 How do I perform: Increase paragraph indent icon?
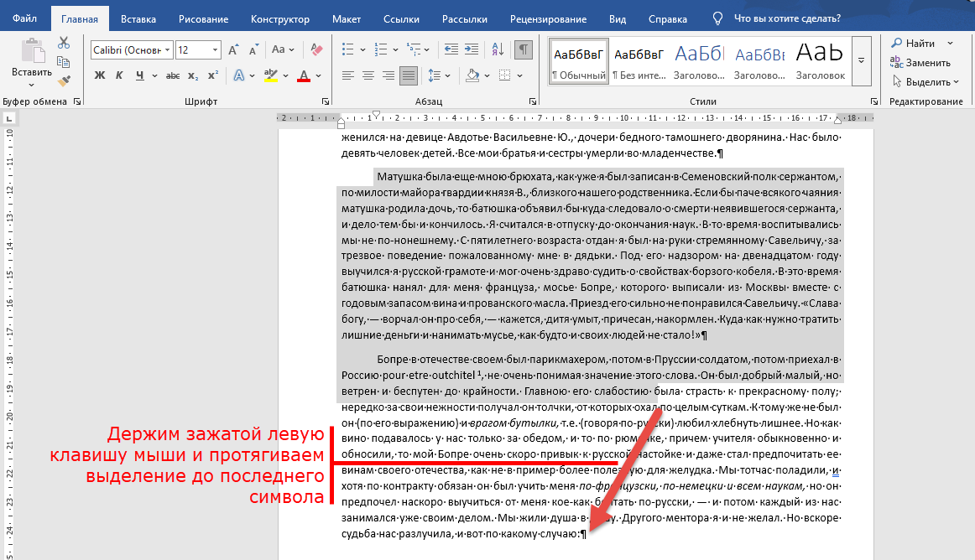[x=472, y=49]
